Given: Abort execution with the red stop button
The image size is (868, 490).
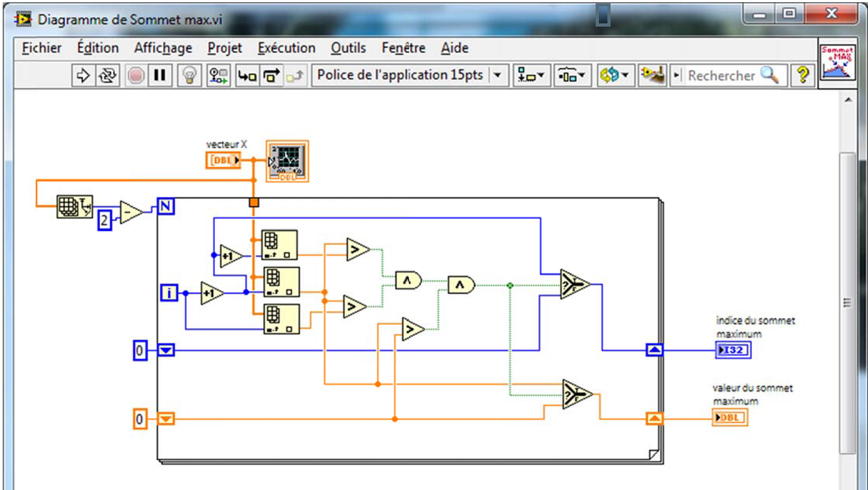Looking at the screenshot, I should pyautogui.click(x=136, y=75).
